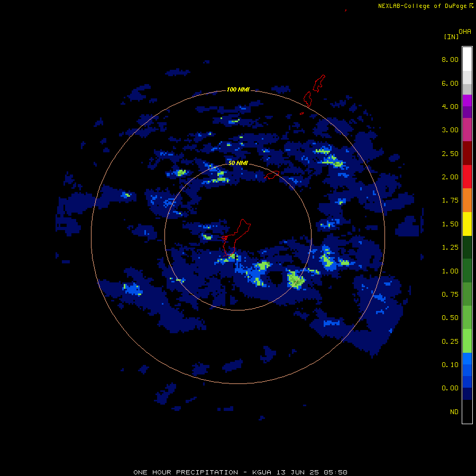The image size is (476, 476).
Task: Click the small red island outline on 50 NMI ring
Action: [272, 175]
